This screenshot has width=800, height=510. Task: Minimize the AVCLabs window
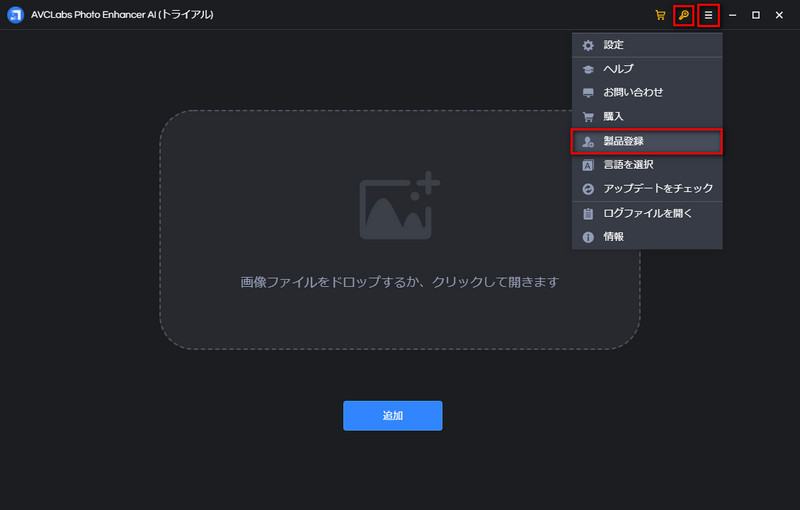733,15
